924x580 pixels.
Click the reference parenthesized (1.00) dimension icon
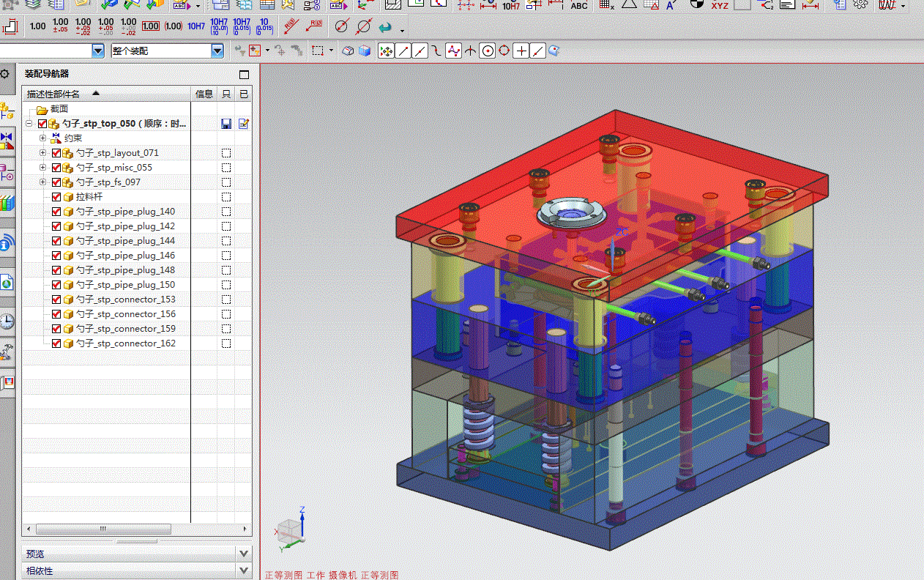point(174,27)
